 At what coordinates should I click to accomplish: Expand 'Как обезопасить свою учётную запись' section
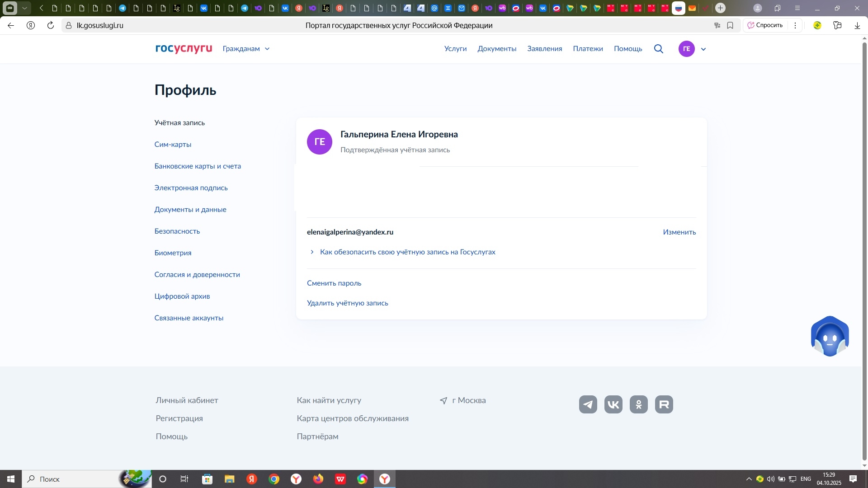click(407, 252)
